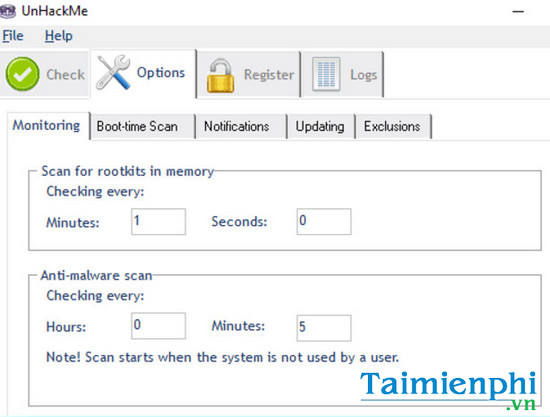Screen dimensions: 550x417
Task: Minimize the UnHackMe window
Action: (518, 12)
